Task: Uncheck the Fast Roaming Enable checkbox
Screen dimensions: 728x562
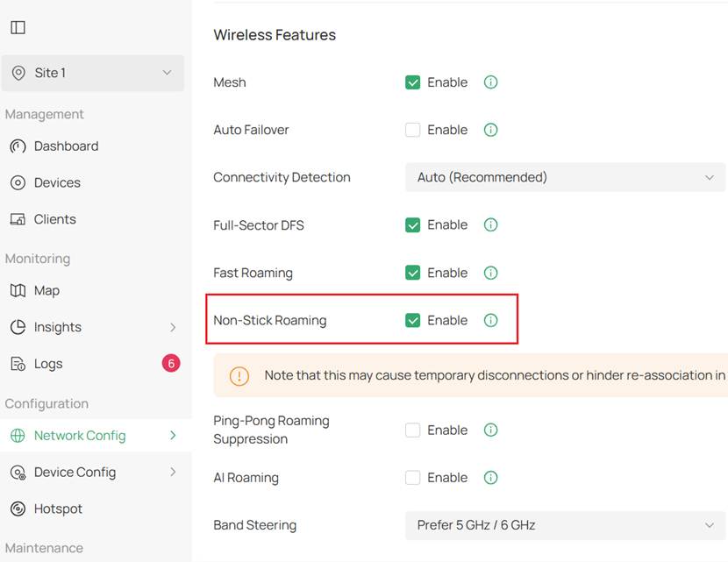Action: pyautogui.click(x=413, y=273)
